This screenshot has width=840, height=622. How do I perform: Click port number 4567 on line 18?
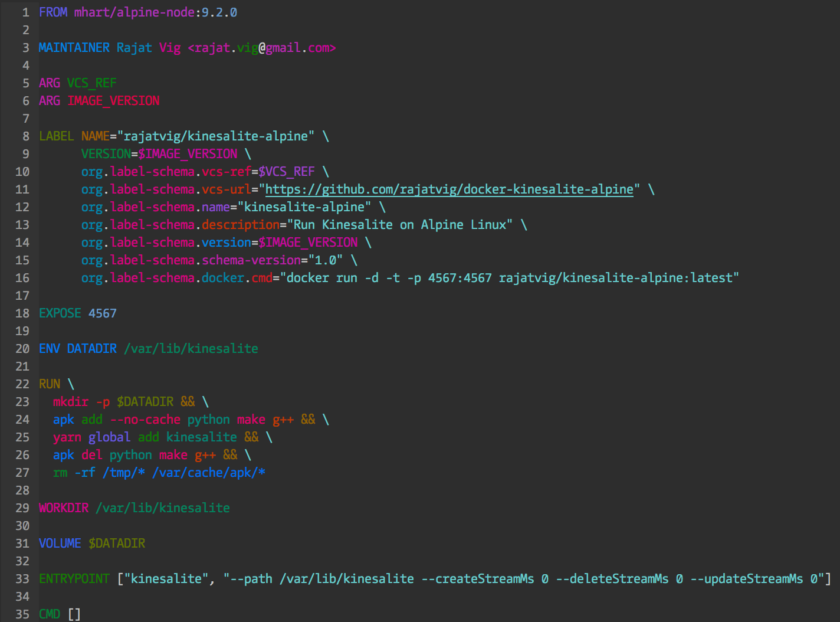pos(103,313)
